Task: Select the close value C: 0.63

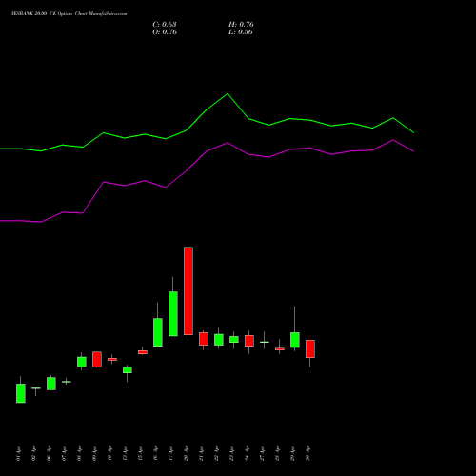Action: pos(165,25)
